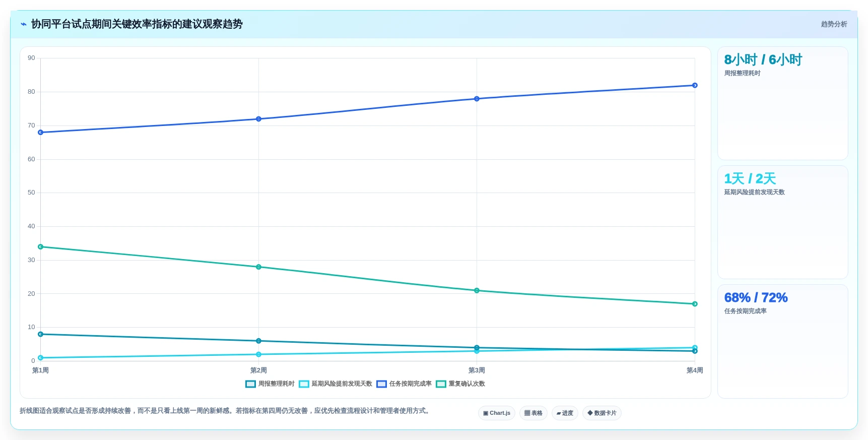
Task: Select the 任务按期完成率 data point at 第3周
Action: (477, 99)
